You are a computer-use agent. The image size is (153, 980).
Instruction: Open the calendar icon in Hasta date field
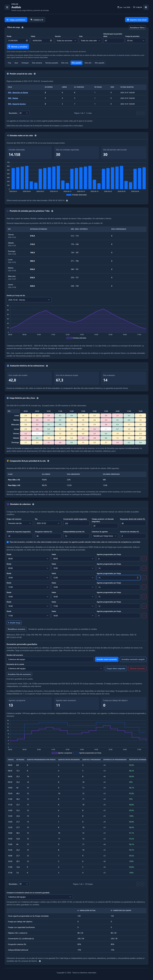(x=51, y=40)
